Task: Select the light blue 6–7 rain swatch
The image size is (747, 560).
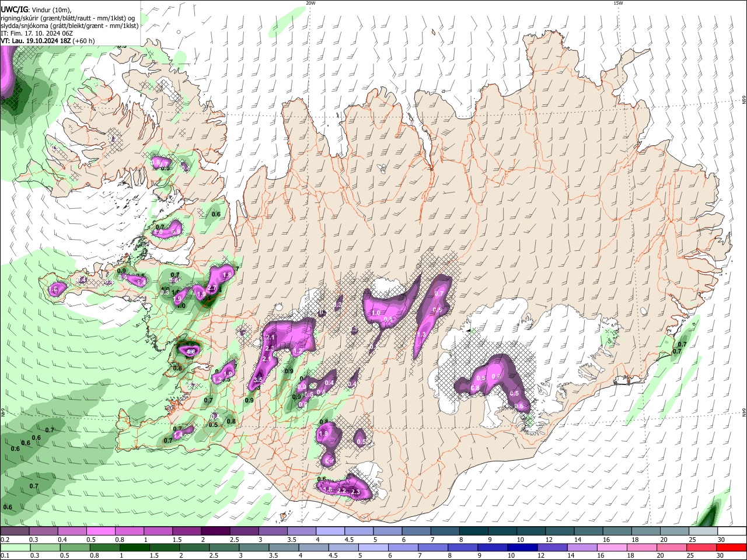Action: pos(403,548)
